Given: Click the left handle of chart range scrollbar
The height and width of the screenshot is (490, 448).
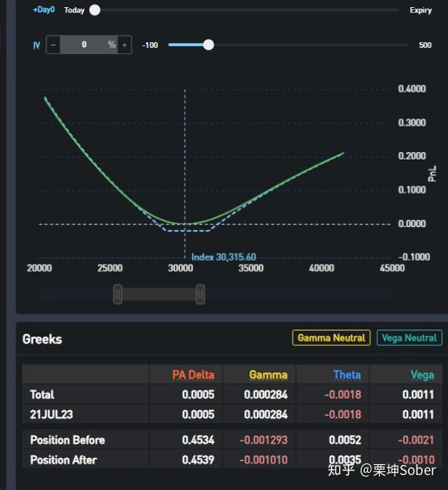Looking at the screenshot, I should (x=117, y=294).
